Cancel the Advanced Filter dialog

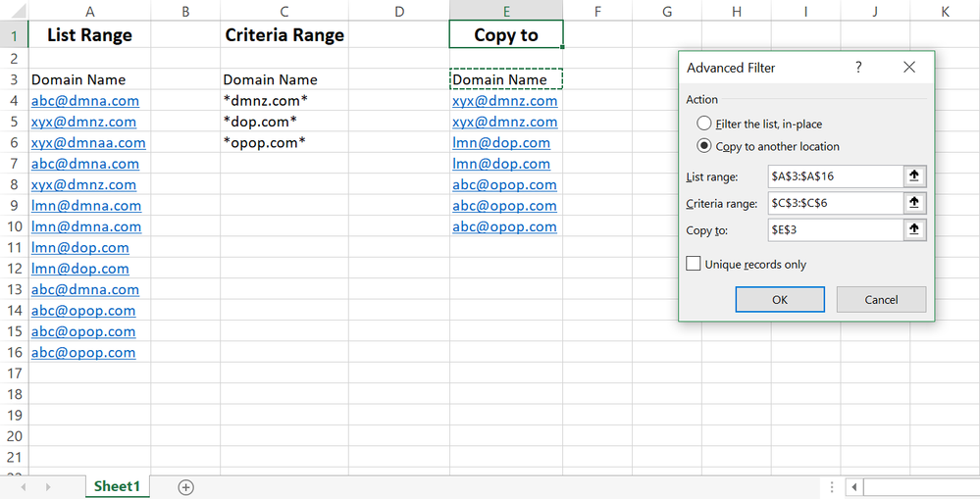881,300
